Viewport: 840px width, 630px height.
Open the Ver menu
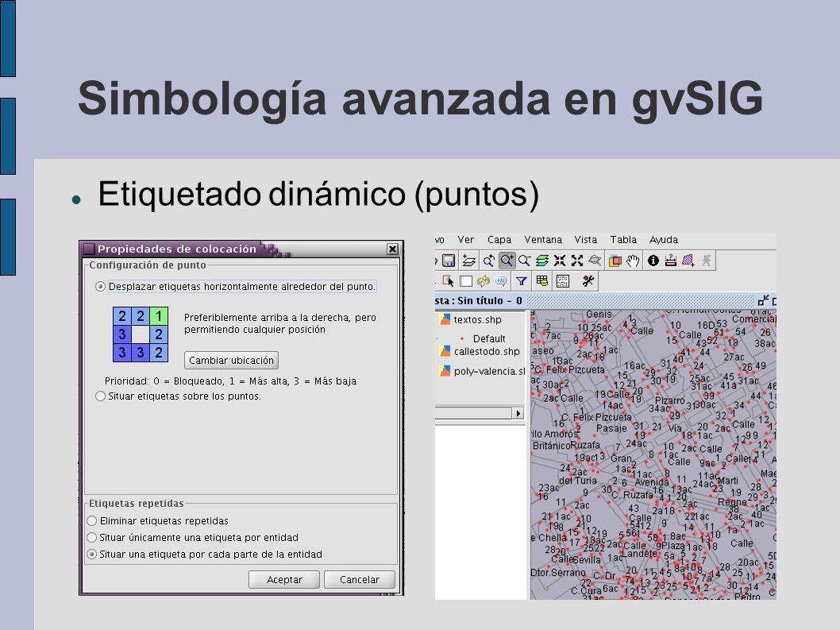pos(465,240)
